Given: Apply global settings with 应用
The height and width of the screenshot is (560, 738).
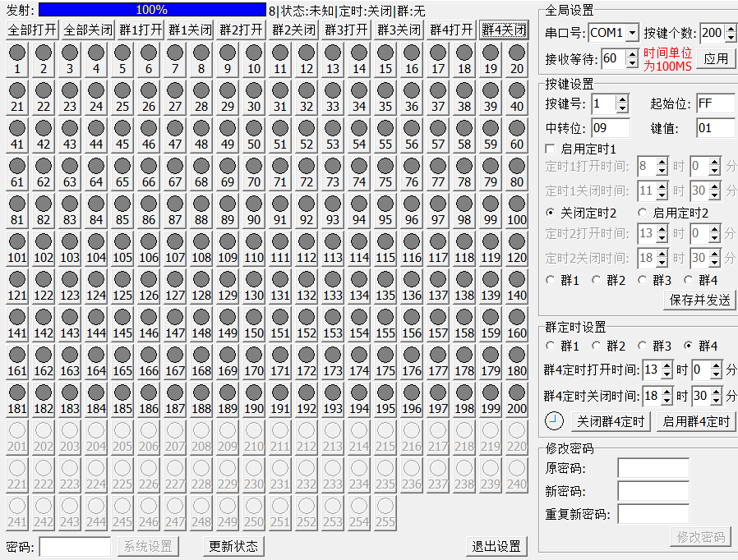Looking at the screenshot, I should click(716, 59).
